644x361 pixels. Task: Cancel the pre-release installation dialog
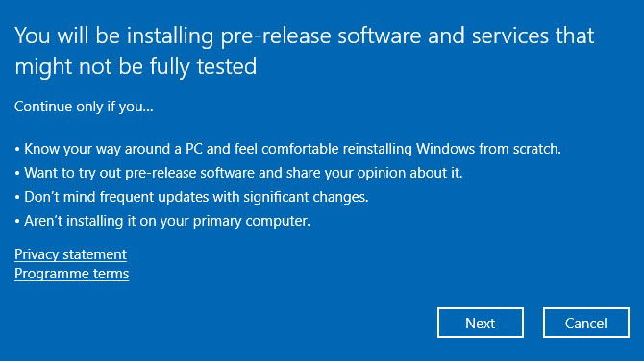tap(586, 323)
